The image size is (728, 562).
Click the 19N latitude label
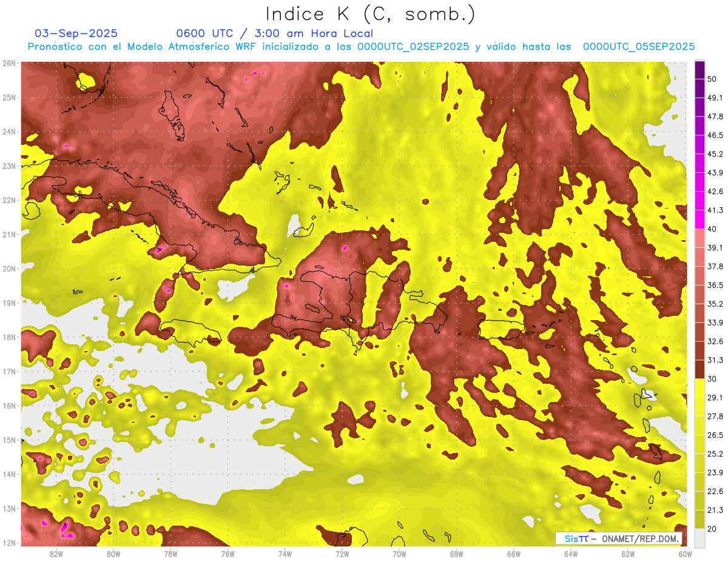pyautogui.click(x=8, y=303)
